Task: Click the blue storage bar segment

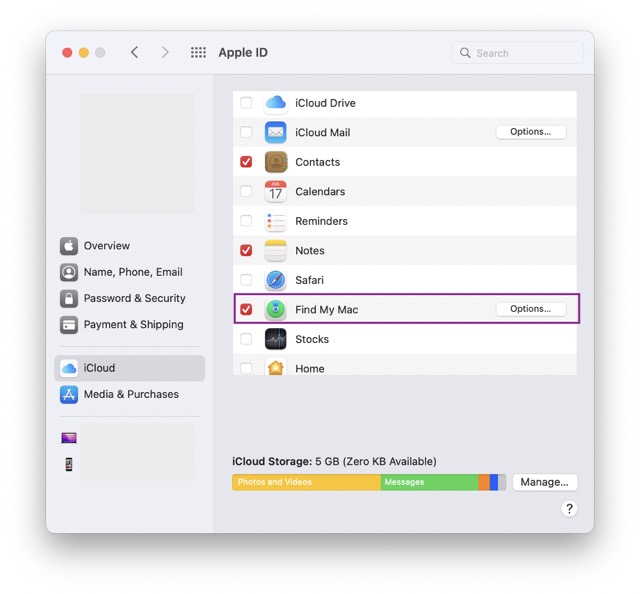Action: [494, 482]
